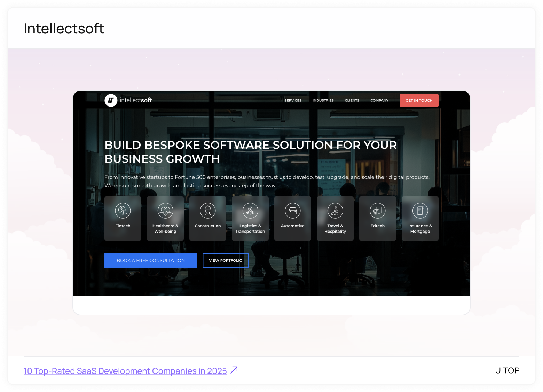Click the Construction worker helmet icon
The image size is (543, 392).
(208, 211)
